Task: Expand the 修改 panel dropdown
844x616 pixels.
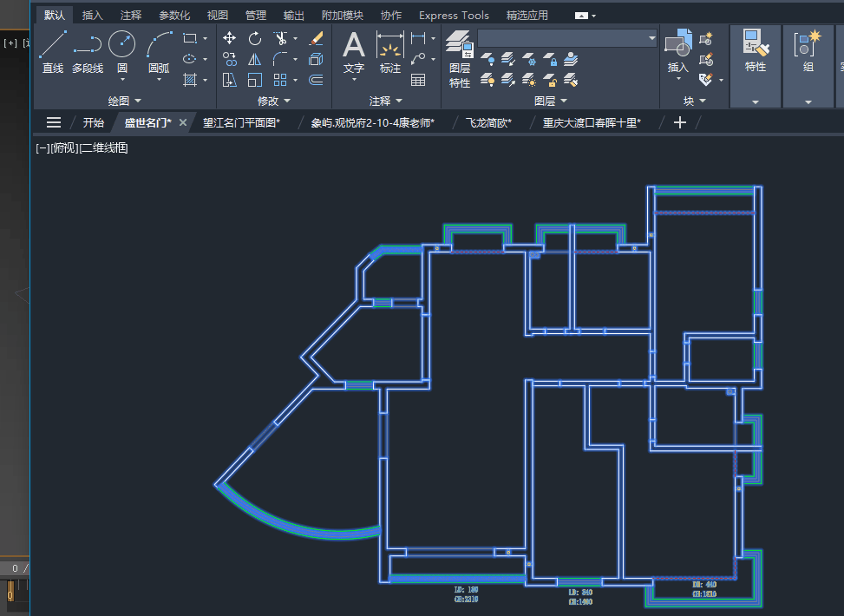Action: coord(274,101)
